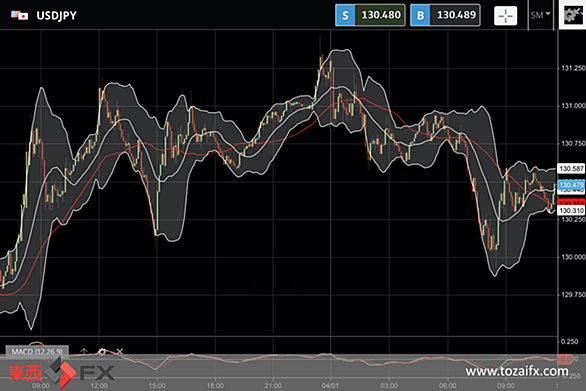
Task: Open the 5M timeframe dropdown
Action: click(x=540, y=15)
